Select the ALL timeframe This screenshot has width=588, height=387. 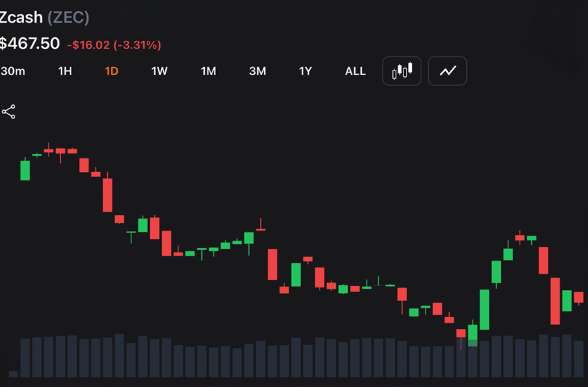(355, 71)
